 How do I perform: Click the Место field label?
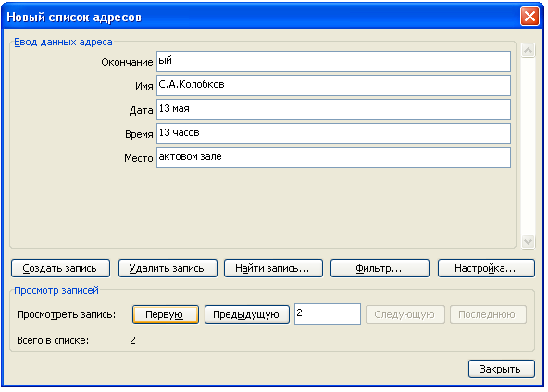[139, 158]
